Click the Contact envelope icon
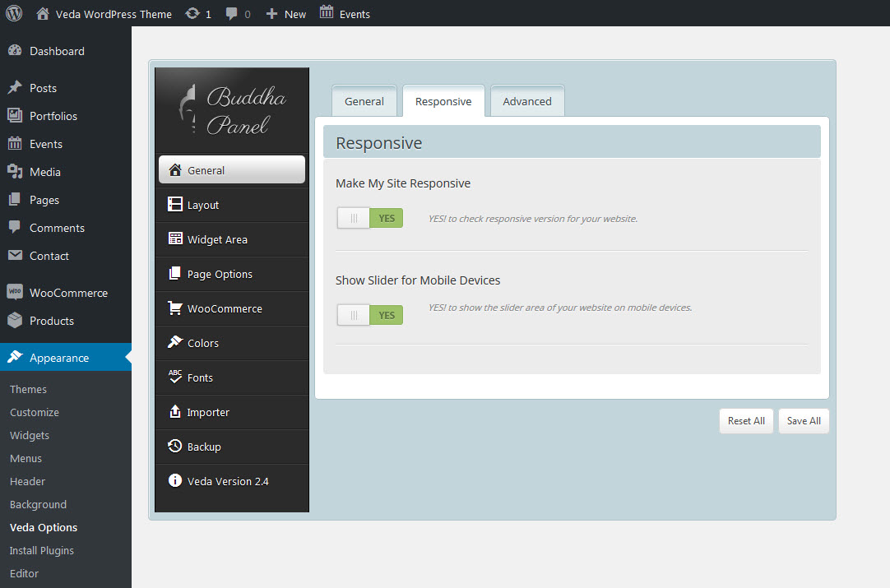Viewport: 890px width, 588px height. pos(15,256)
